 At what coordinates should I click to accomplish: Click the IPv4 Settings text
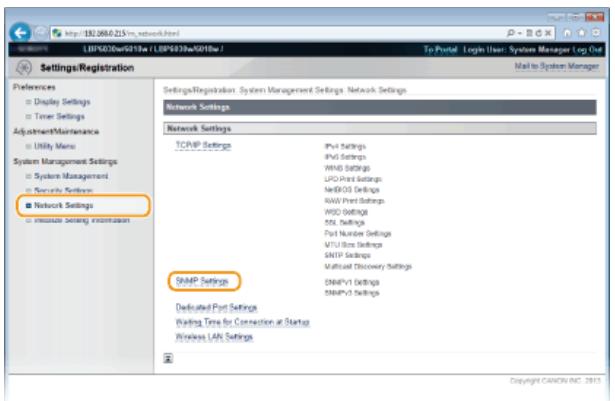[345, 146]
